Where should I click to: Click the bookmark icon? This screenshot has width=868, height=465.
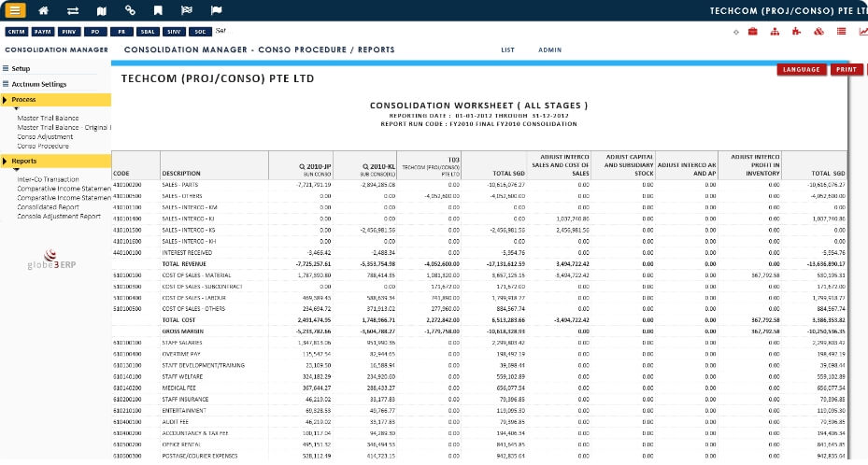(158, 10)
